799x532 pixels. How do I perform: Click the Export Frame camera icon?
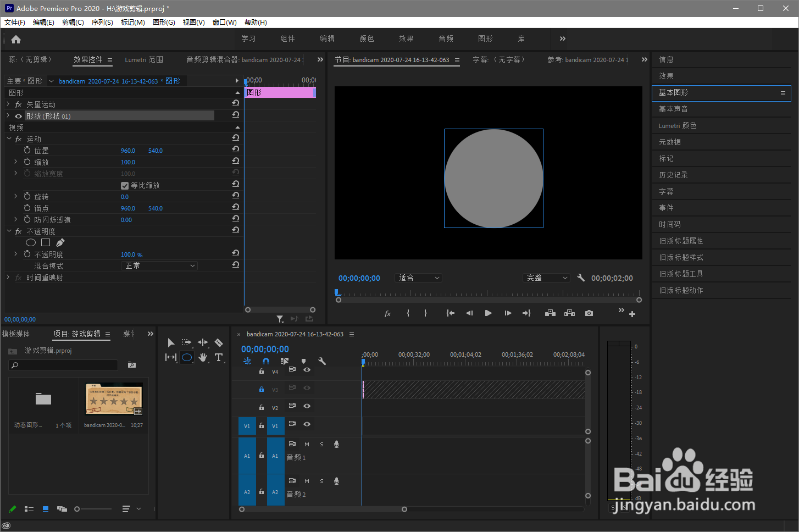point(589,313)
